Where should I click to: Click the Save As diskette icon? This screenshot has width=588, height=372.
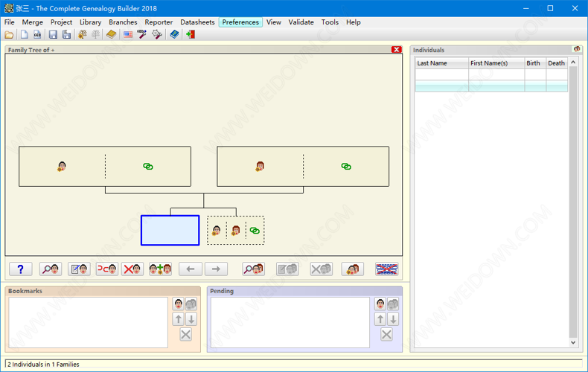[66, 34]
